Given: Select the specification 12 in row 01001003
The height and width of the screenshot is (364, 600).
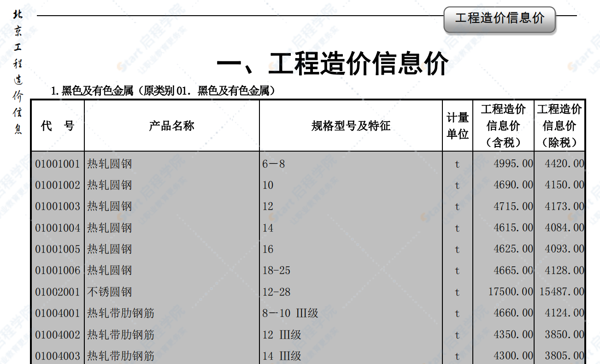Looking at the screenshot, I should click(x=268, y=206).
